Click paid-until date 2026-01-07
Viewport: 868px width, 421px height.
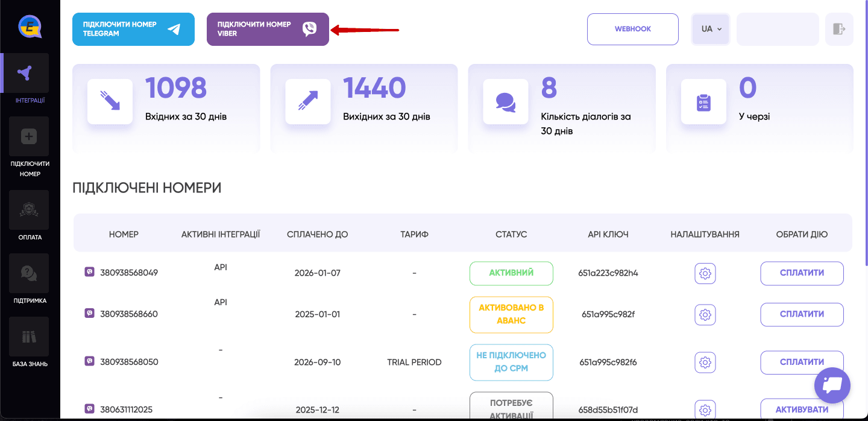click(318, 273)
